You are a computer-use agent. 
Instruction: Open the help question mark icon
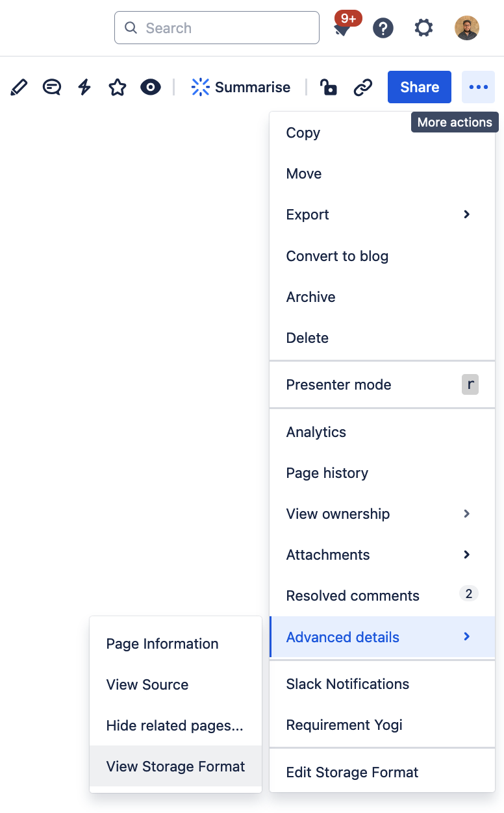point(383,28)
